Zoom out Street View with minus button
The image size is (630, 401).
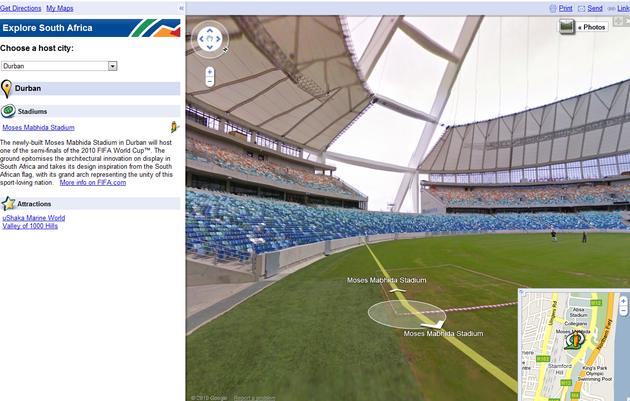pos(210,82)
